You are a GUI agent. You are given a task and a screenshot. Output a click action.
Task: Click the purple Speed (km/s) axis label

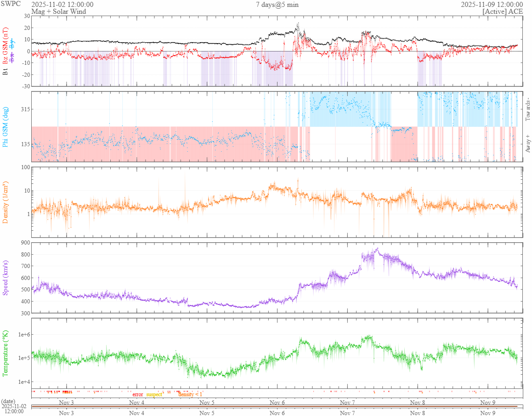[x=6, y=278]
